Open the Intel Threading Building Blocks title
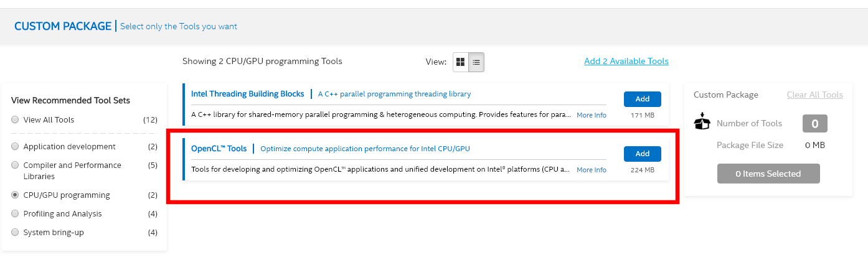Screen dimensions: 868x265 click(247, 94)
